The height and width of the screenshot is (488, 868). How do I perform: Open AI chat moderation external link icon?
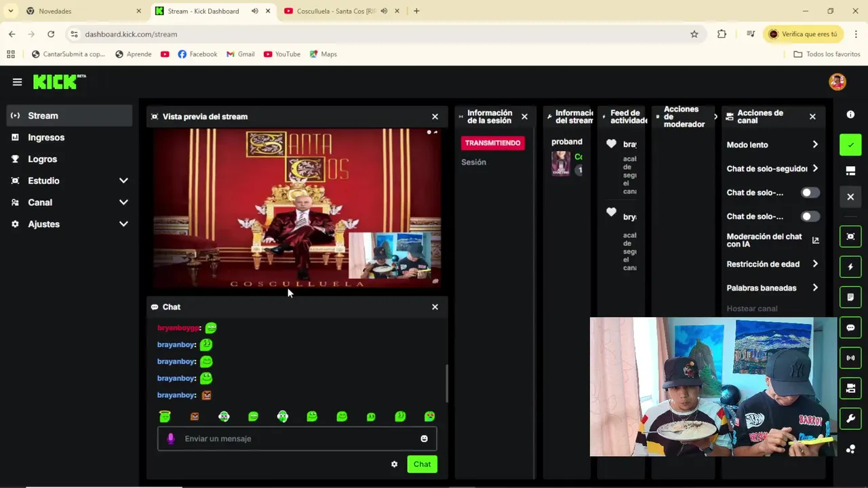[x=815, y=240]
